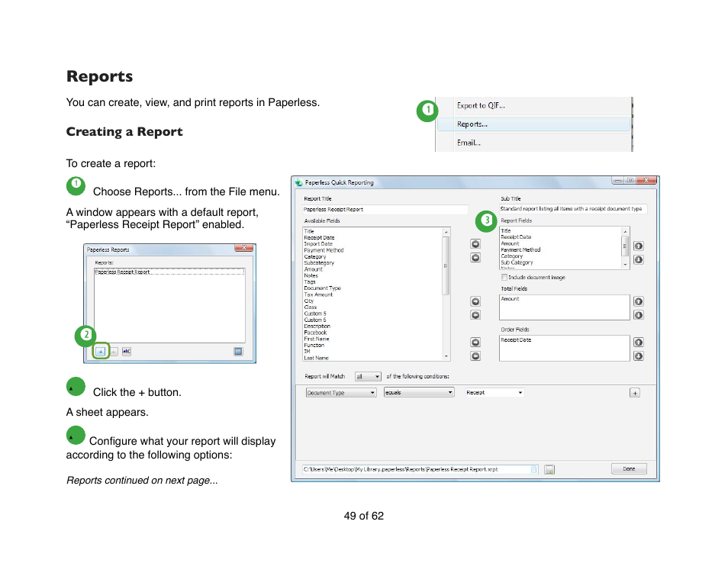Viewport: 728px width, 563px height.
Task: Move Total Fields item down with down arrow
Action: (x=639, y=315)
